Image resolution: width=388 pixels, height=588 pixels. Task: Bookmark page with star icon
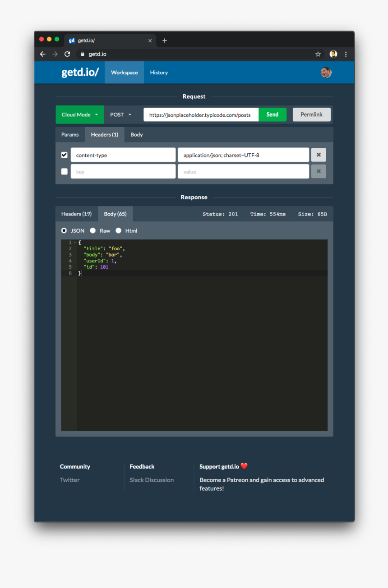(x=318, y=54)
